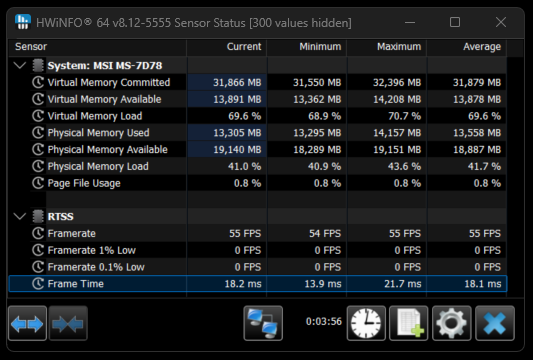Image resolution: width=533 pixels, height=360 pixels.
Task: Click the clock icon beside Physical Memory Available
Action: point(38,150)
